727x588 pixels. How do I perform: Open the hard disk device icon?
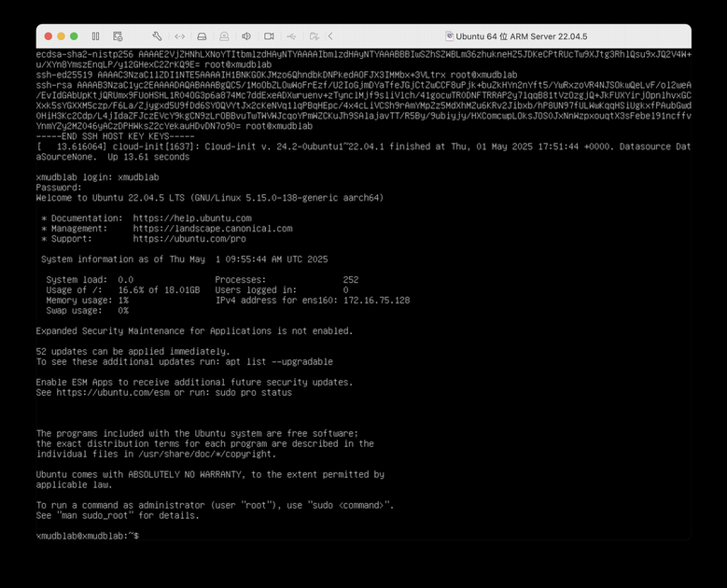[202, 36]
